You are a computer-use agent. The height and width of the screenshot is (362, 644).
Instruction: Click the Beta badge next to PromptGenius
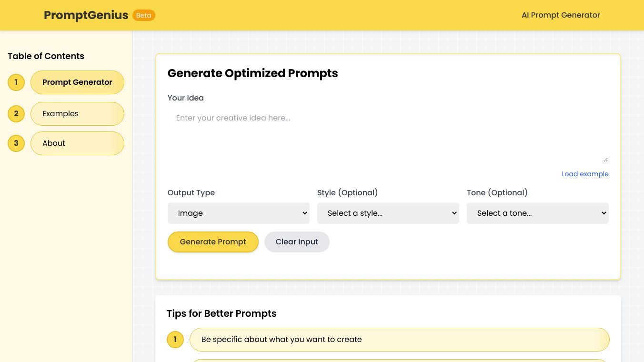click(144, 15)
